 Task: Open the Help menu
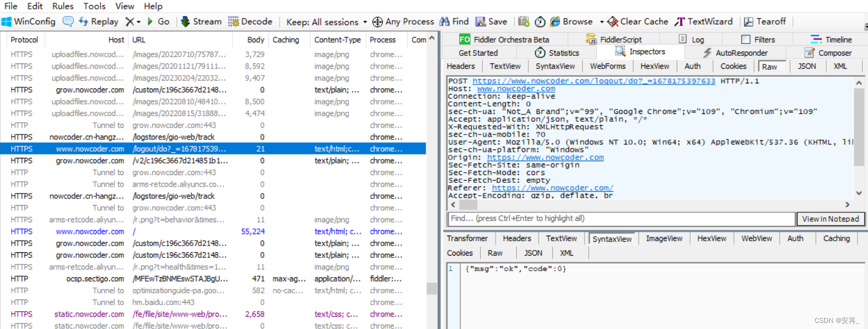point(153,6)
